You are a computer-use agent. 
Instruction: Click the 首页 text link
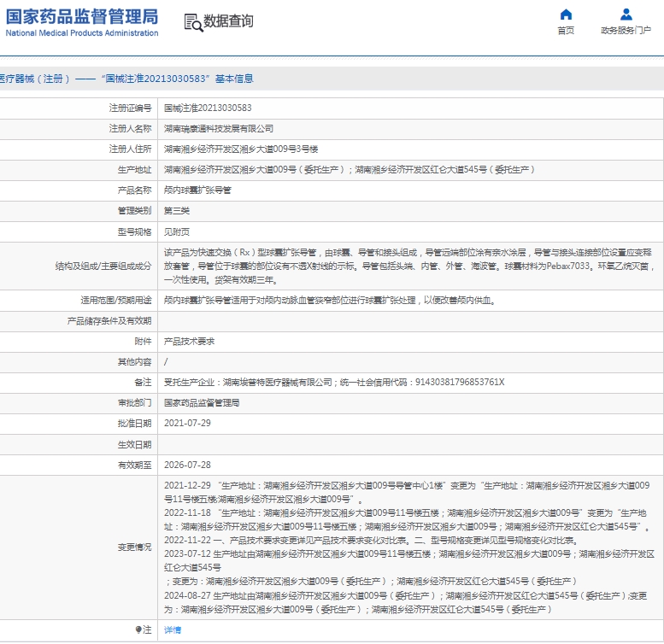click(x=566, y=31)
